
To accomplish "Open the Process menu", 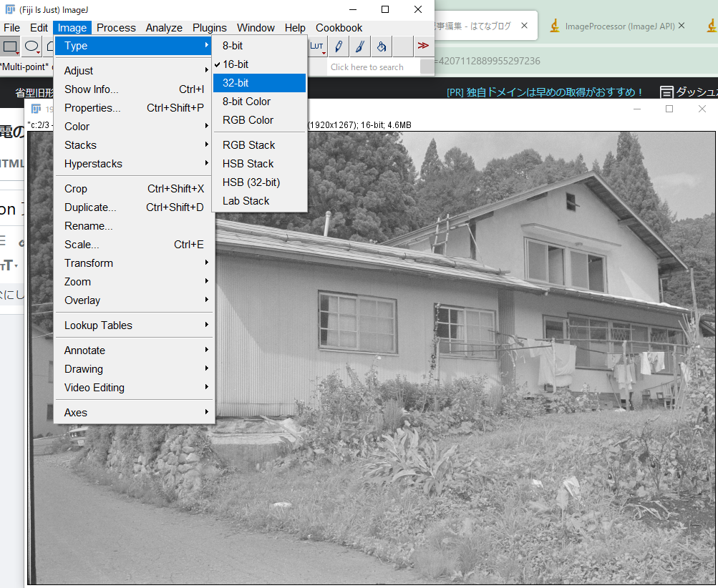I will 115,27.
